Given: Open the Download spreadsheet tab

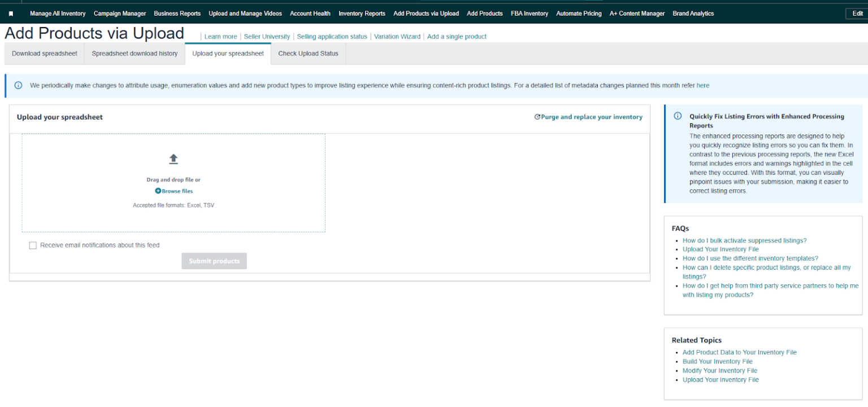Looking at the screenshot, I should point(44,53).
